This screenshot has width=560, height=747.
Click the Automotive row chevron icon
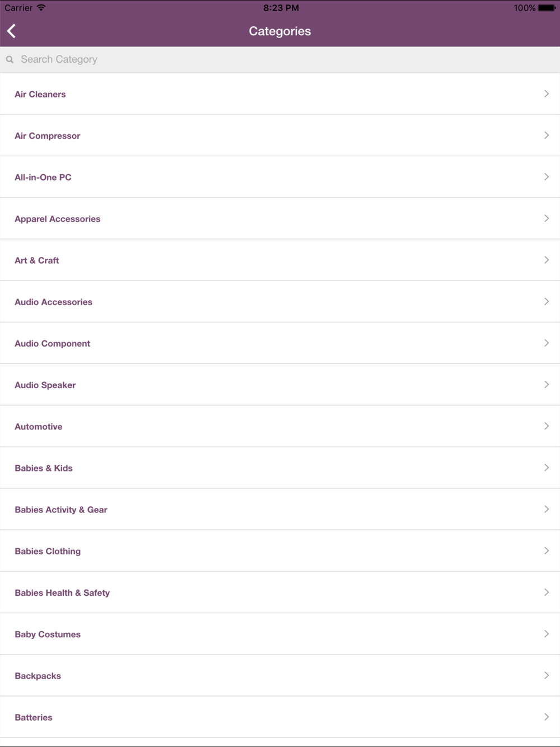547,426
